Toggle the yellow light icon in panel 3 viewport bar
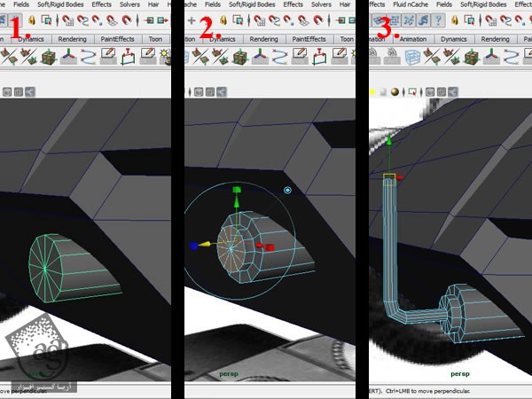Screen dimensions: 532x399 [x=372, y=91]
